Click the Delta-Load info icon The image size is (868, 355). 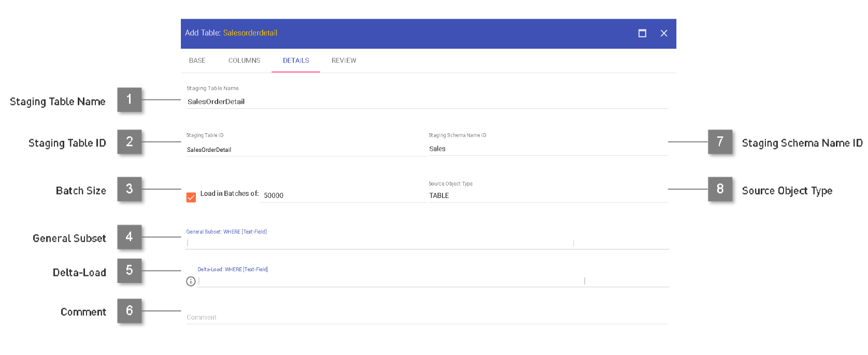tap(191, 281)
